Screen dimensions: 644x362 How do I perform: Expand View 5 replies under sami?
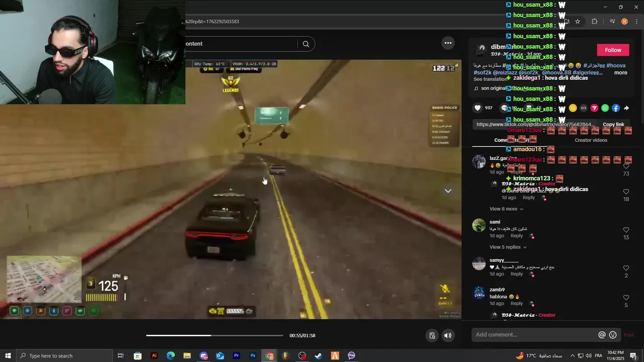pos(508,247)
